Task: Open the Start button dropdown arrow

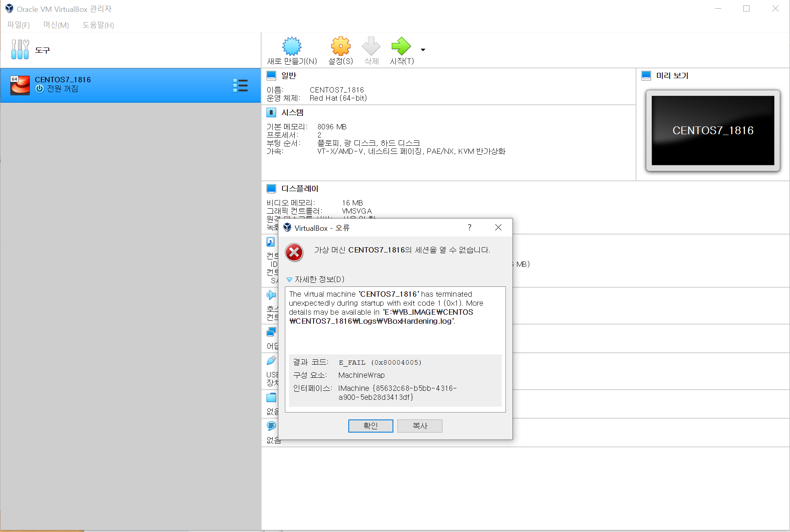Action: point(423,50)
